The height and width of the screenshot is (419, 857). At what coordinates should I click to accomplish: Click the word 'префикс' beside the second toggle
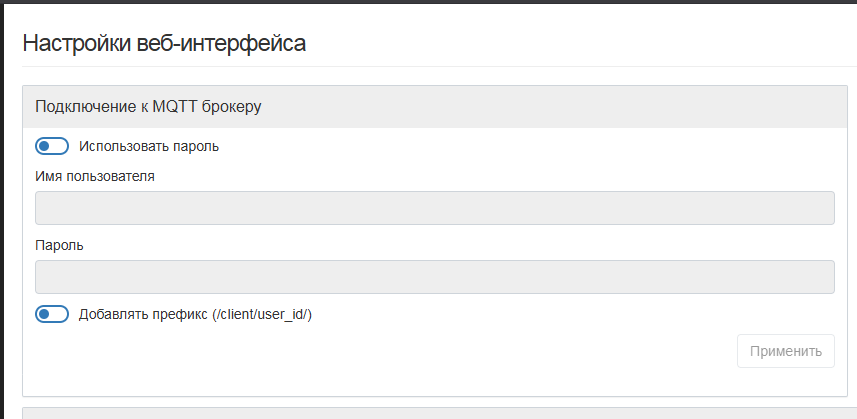point(178,314)
